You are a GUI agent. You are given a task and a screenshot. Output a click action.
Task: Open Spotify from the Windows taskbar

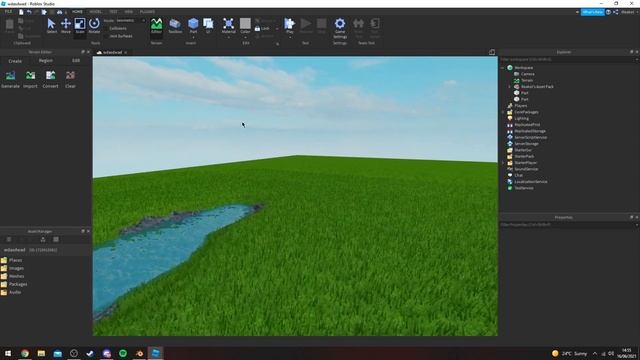pos(123,353)
